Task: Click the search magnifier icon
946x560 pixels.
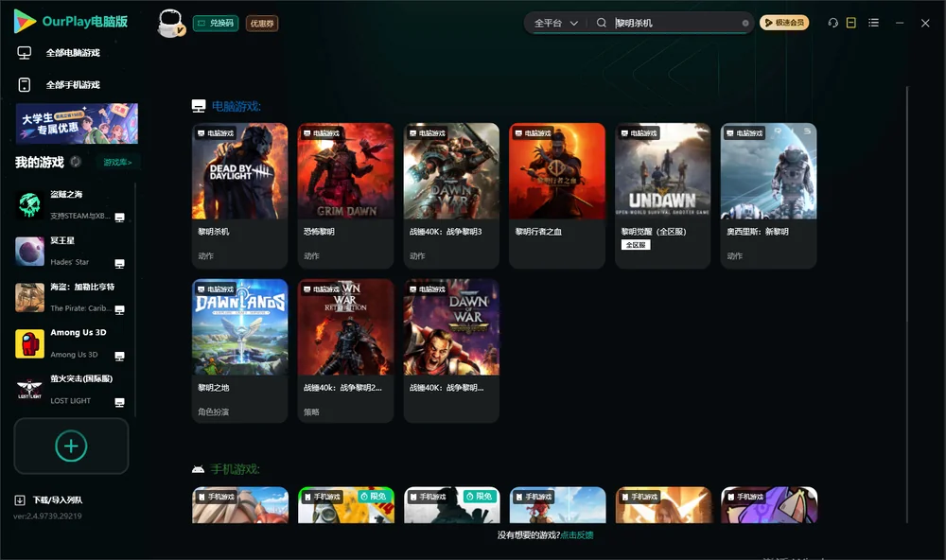Action: click(601, 23)
